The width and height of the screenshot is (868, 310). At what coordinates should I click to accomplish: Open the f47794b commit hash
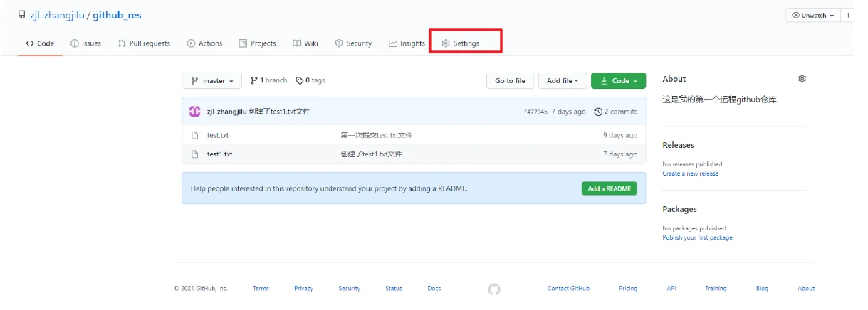pos(535,112)
